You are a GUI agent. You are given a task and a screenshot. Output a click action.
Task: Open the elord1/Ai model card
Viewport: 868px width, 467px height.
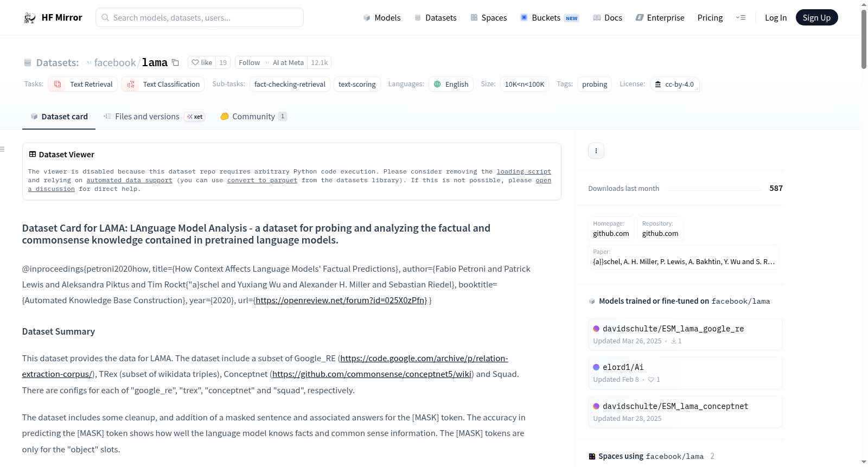click(x=685, y=373)
